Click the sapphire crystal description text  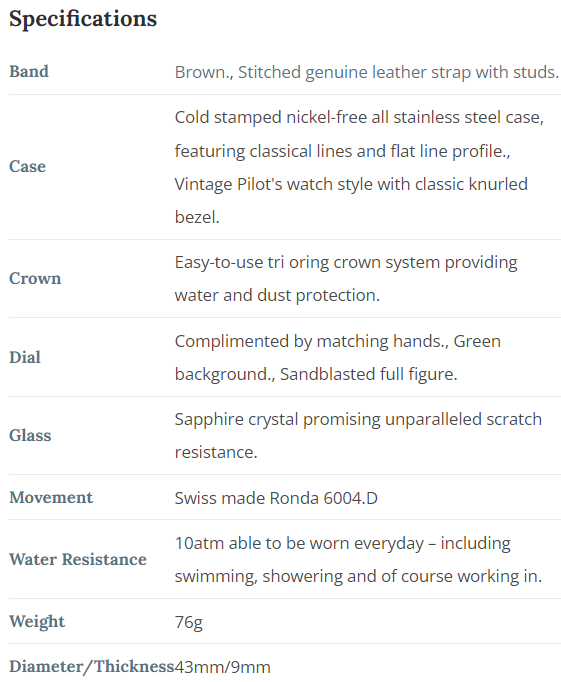[358, 436]
